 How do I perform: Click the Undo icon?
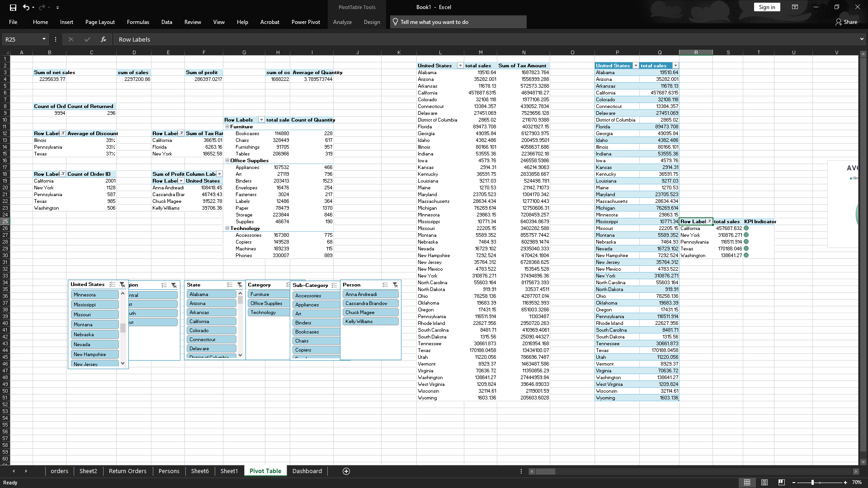click(x=26, y=7)
